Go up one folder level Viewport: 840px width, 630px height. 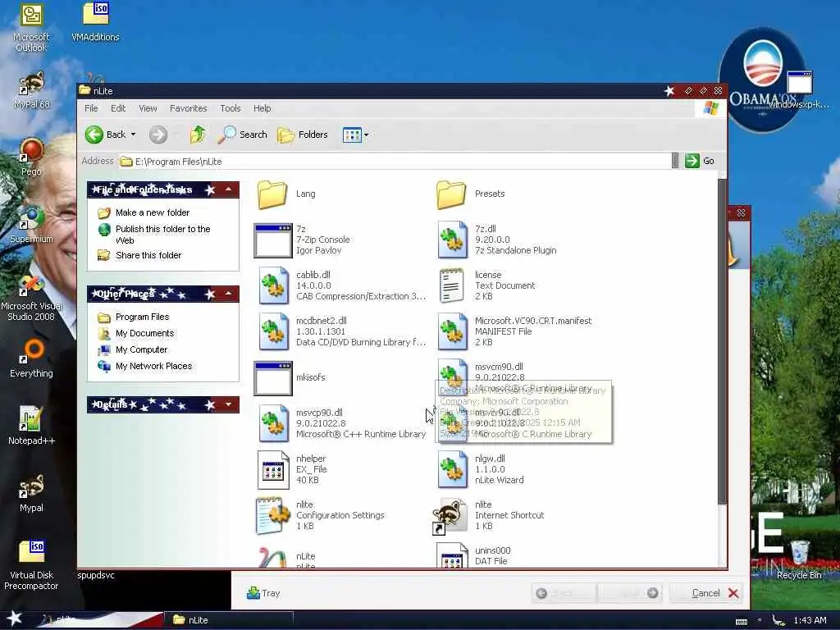[x=197, y=135]
